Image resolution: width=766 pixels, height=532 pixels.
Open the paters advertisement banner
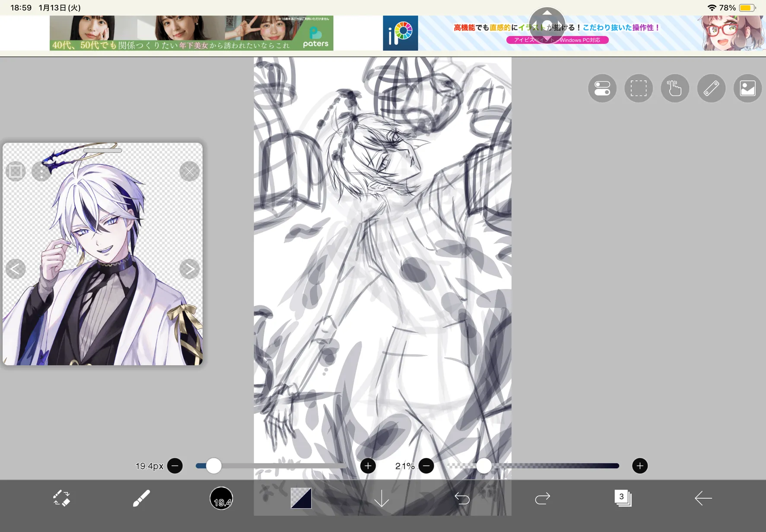191,33
